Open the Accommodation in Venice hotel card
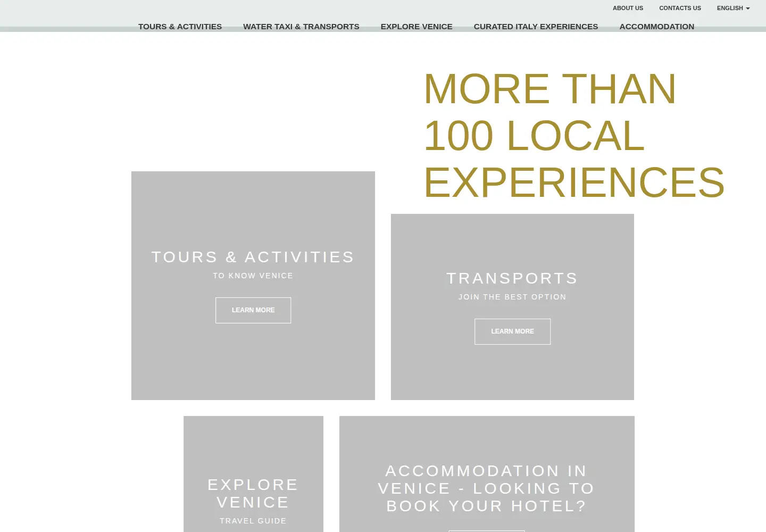Screen dimensions: 766x532 [487, 474]
